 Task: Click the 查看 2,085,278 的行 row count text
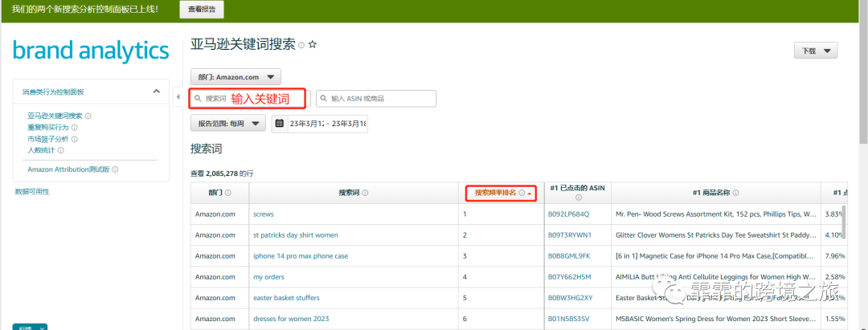click(222, 173)
